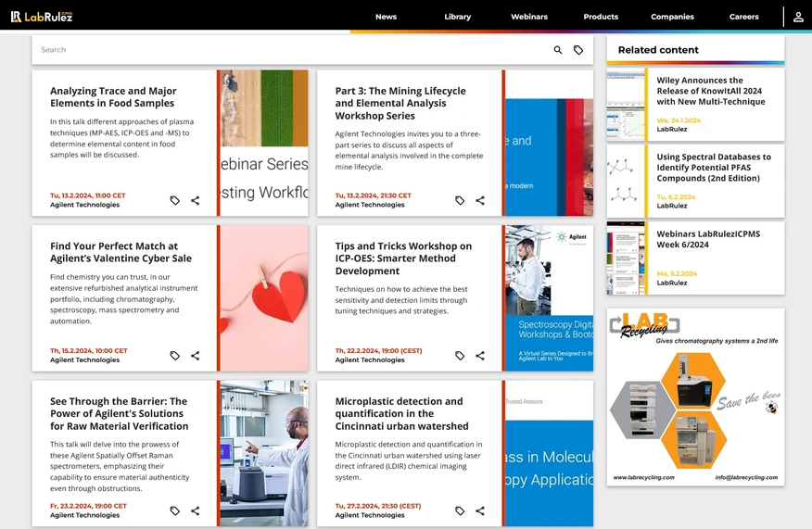Viewport: 812px width, 529px height.
Task: Share the Microplastic detection card
Action: 480,510
